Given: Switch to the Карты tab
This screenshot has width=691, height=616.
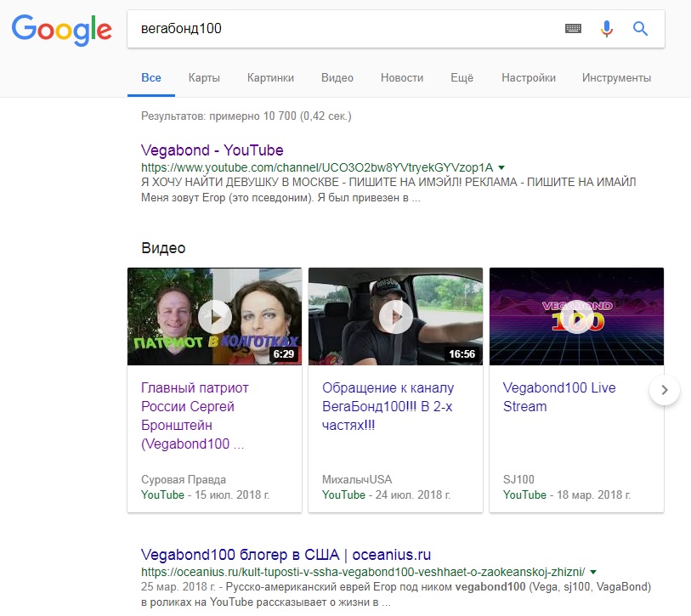Looking at the screenshot, I should coord(204,78).
